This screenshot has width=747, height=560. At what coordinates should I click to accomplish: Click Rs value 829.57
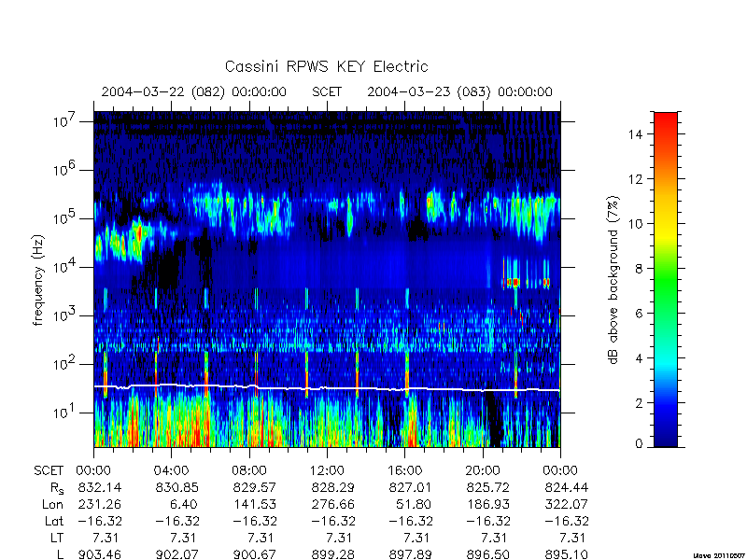[x=255, y=487]
